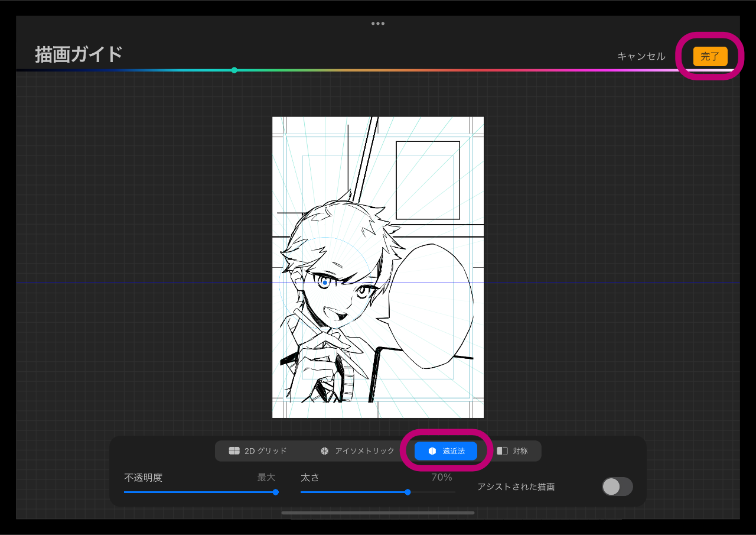The height and width of the screenshot is (535, 756).
Task: Tap the blue horizon line
Action: [378, 283]
